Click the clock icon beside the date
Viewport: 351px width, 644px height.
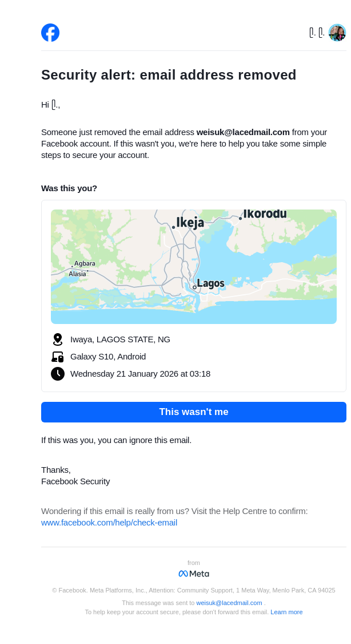point(57,374)
